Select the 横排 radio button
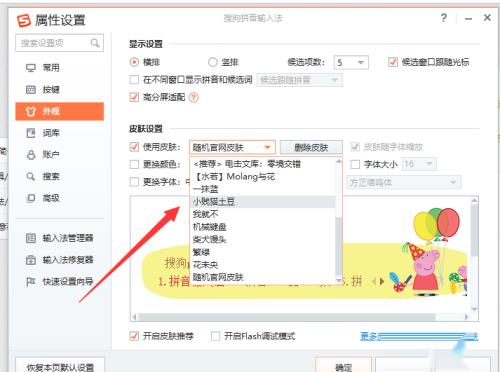 134,62
